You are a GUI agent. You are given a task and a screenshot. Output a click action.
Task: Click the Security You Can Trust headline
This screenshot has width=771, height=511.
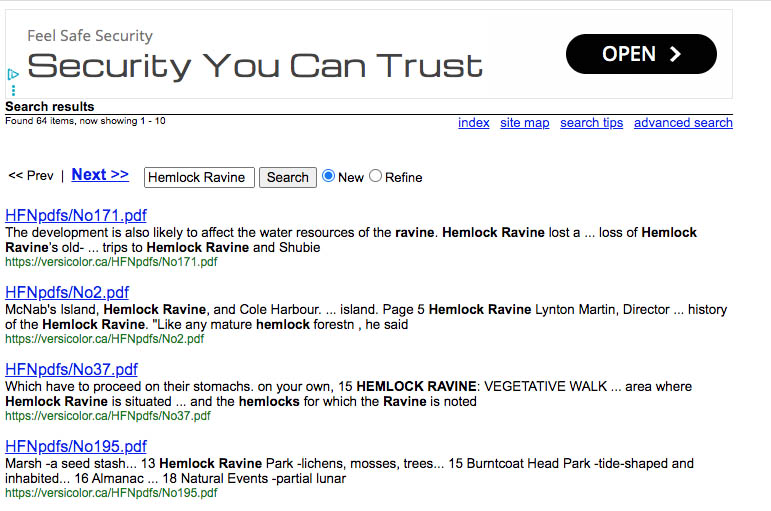coord(254,66)
